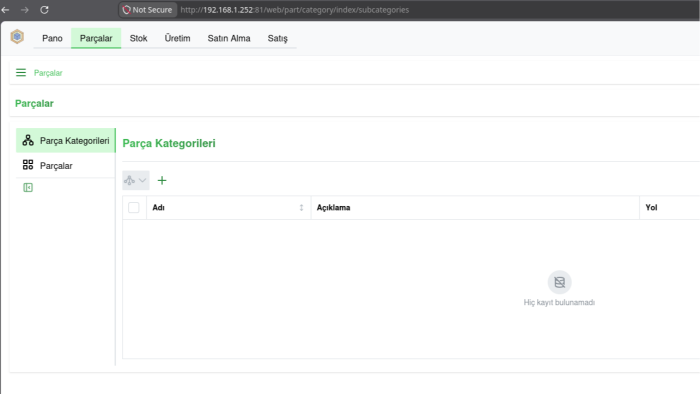Open the Pano tab

tap(52, 38)
